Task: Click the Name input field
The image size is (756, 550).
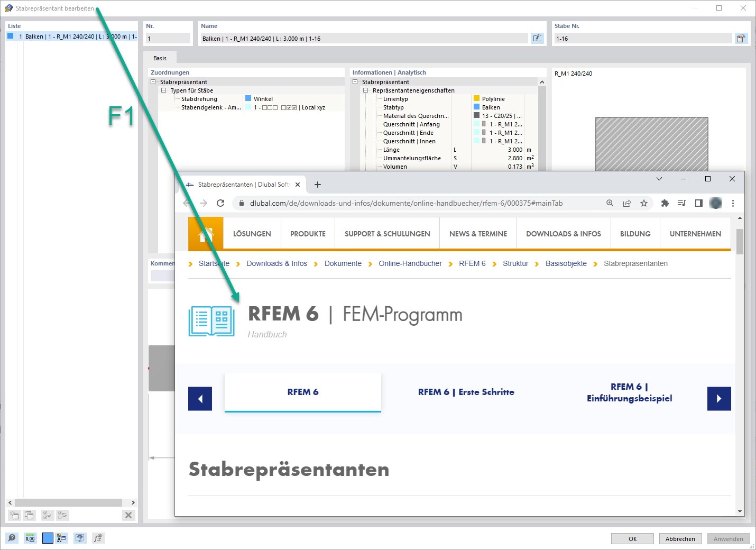Action: pyautogui.click(x=364, y=38)
